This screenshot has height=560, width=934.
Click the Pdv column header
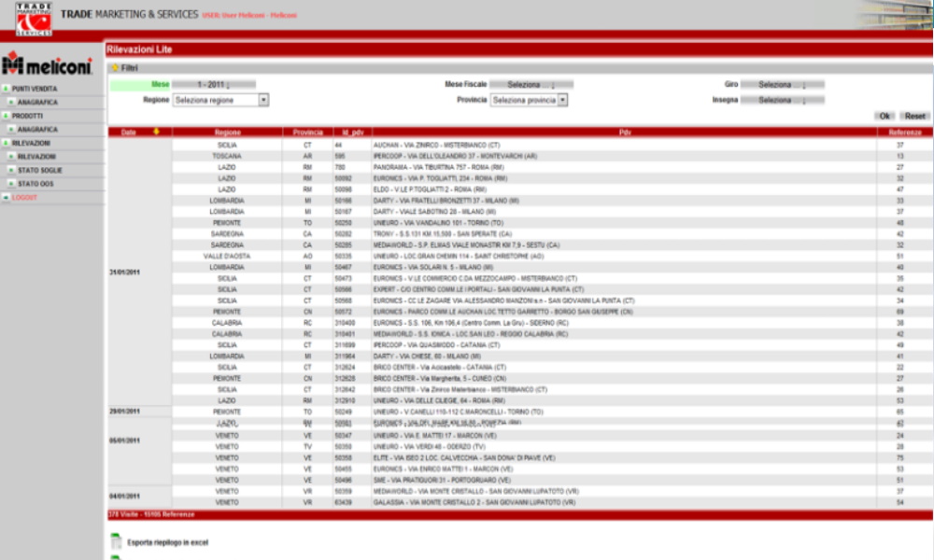click(624, 133)
